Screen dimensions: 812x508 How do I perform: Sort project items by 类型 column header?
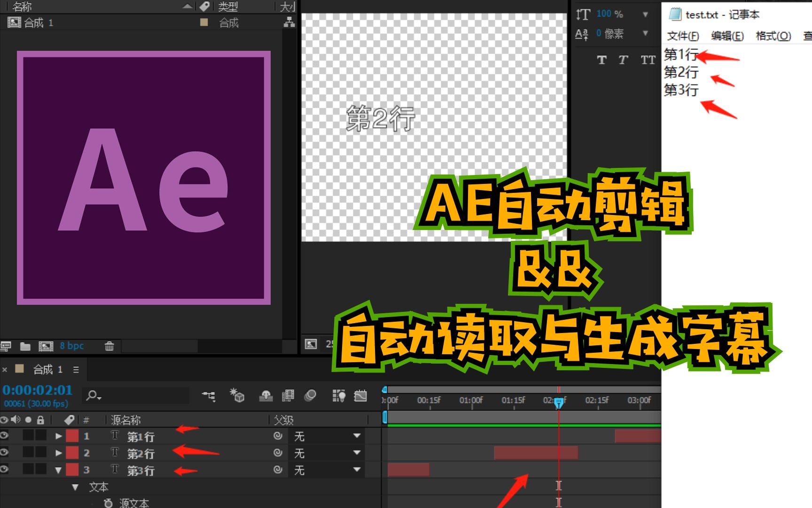pos(228,6)
